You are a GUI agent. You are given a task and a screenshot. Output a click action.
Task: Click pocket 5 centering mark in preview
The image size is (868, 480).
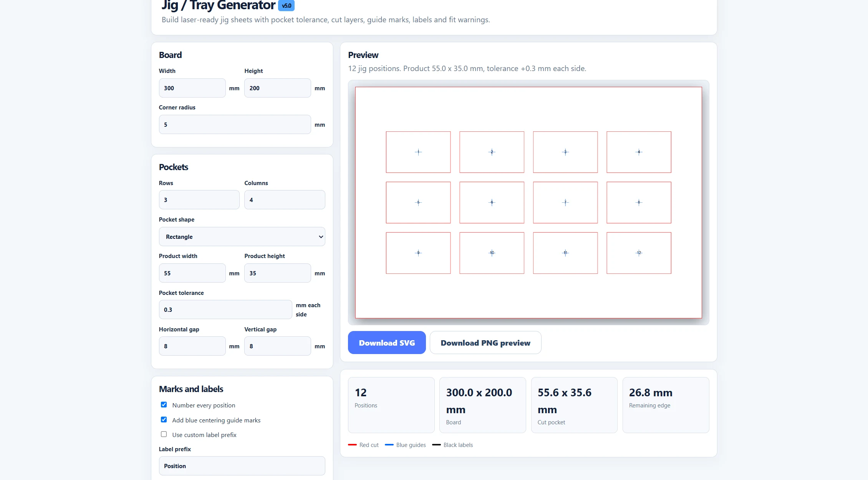418,202
